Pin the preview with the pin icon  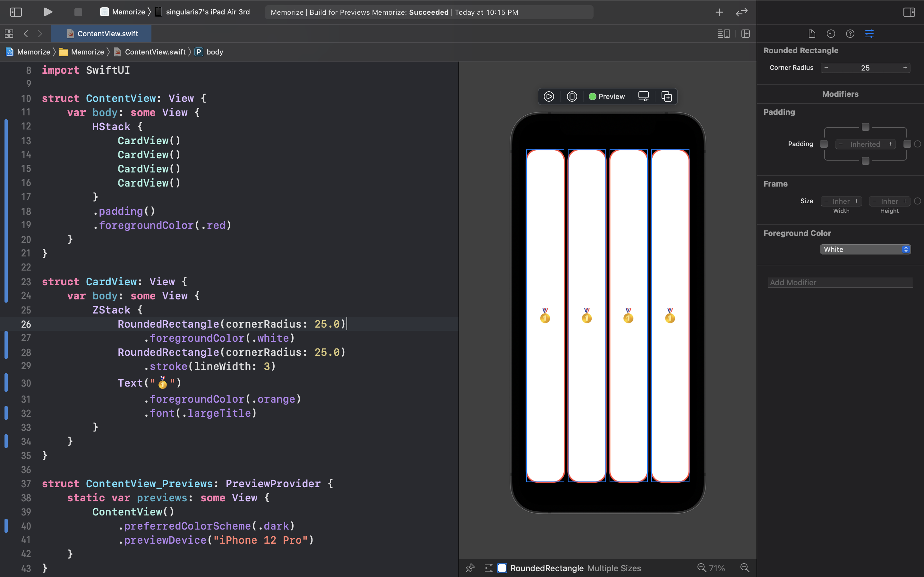470,568
